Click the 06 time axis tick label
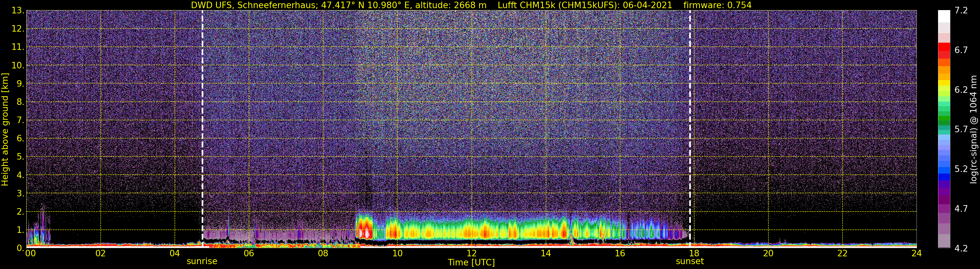The width and height of the screenshot is (980, 269). click(249, 253)
